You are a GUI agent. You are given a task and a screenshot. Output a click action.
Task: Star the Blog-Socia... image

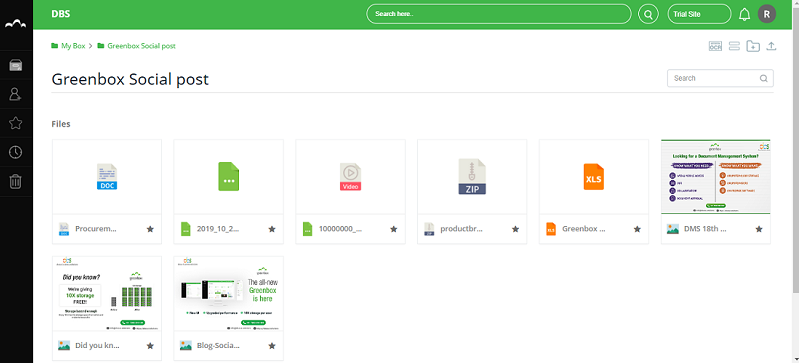click(272, 346)
